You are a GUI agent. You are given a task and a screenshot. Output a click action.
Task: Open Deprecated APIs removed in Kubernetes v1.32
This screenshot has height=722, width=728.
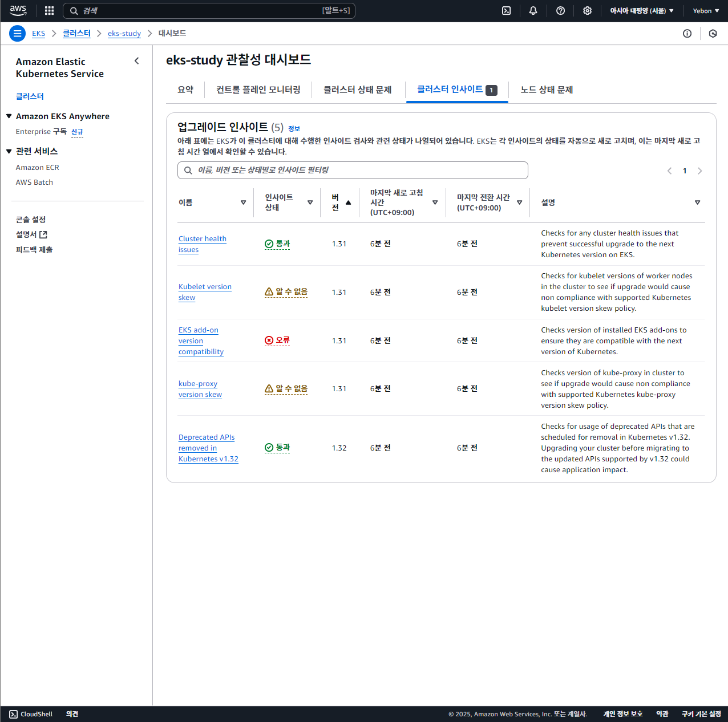208,448
